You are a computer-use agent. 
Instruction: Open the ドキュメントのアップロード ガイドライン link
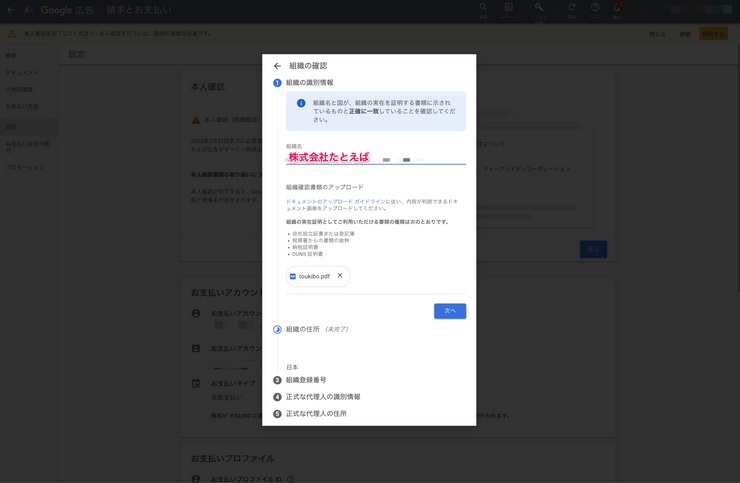click(335, 201)
